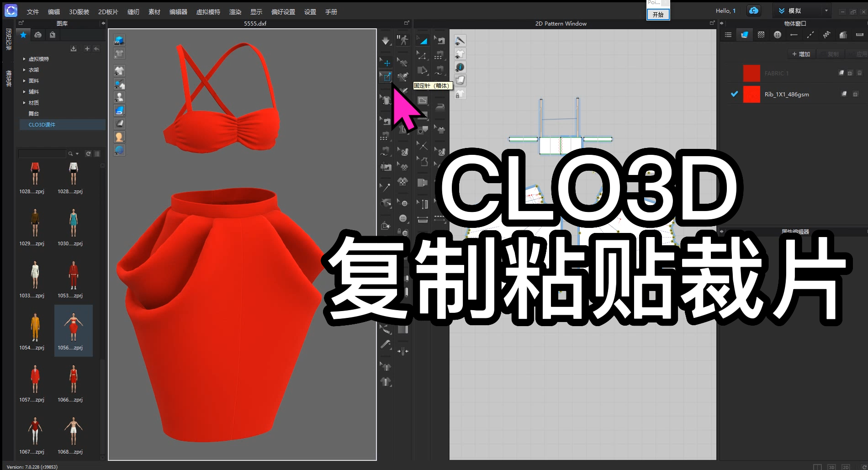Open the library search filter dropdown
The image size is (868, 470).
pos(77,154)
